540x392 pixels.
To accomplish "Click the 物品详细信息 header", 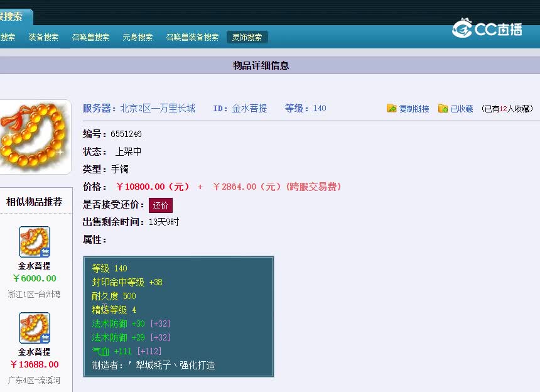I will pos(261,65).
